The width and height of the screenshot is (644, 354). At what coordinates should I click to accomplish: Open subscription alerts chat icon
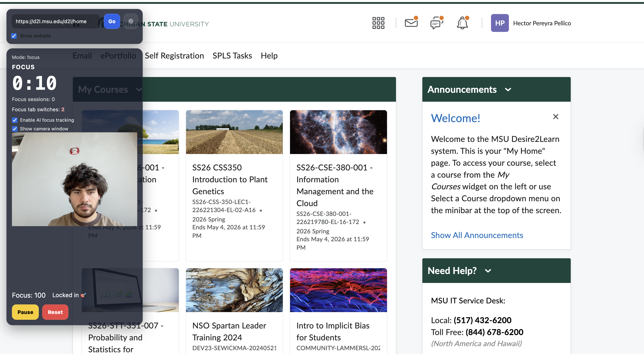[x=436, y=23]
